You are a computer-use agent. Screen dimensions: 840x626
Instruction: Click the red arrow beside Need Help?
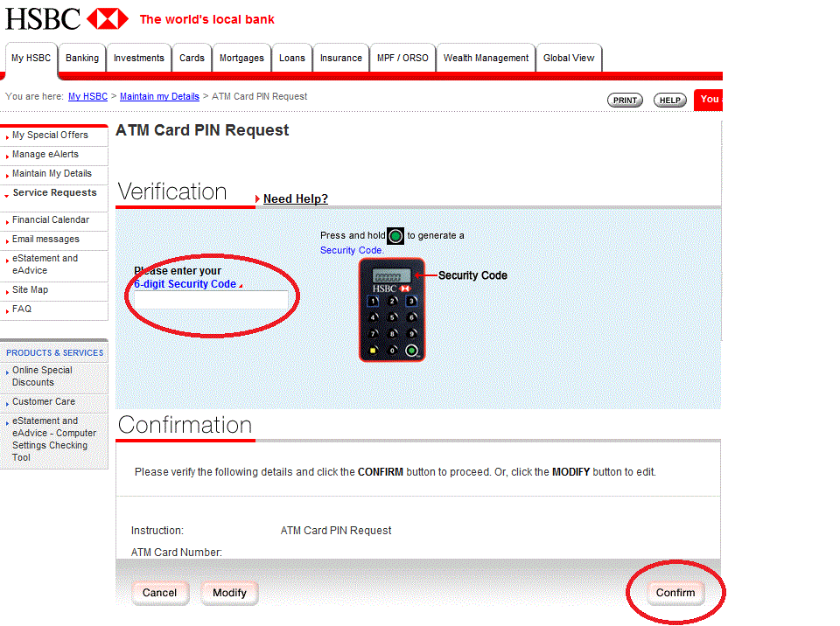coord(257,198)
